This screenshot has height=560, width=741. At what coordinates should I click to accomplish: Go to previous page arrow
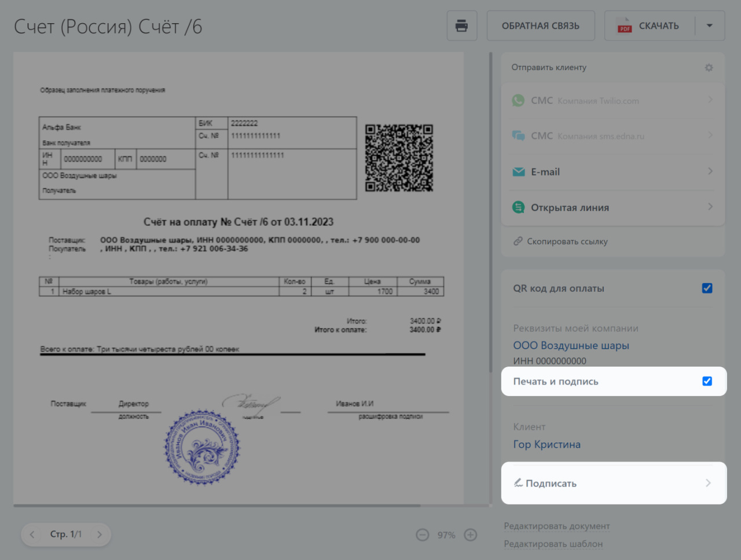pyautogui.click(x=32, y=535)
